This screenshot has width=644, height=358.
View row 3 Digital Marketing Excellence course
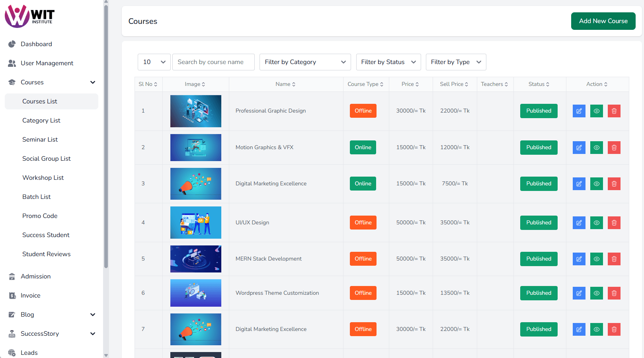(x=596, y=184)
